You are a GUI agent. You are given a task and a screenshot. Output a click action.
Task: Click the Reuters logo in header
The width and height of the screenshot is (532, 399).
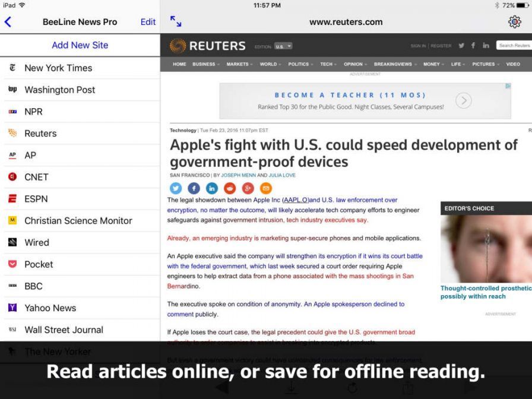pos(207,46)
